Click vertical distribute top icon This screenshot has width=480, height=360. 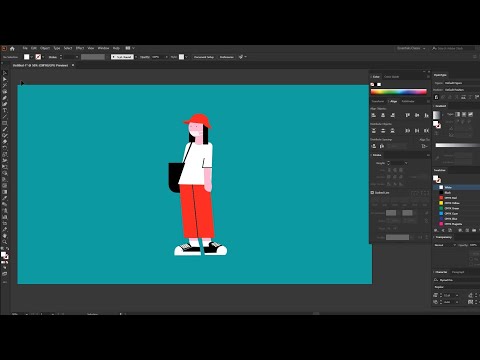(x=374, y=130)
